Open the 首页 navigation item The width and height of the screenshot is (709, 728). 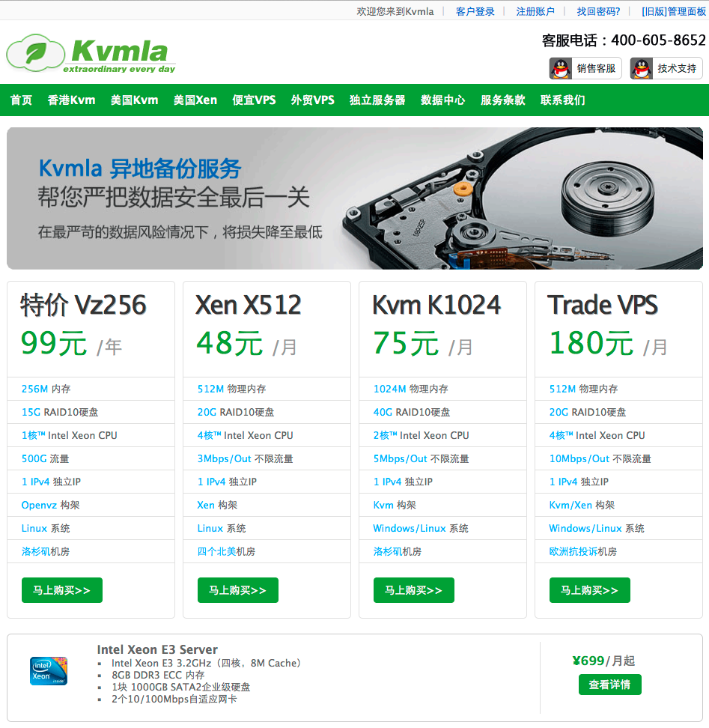click(x=22, y=100)
